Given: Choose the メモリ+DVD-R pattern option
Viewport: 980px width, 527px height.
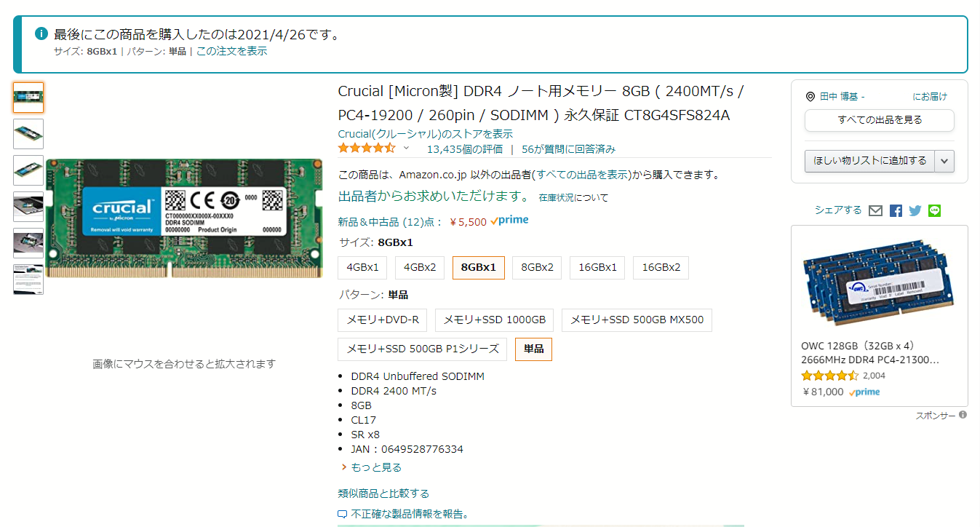Looking at the screenshot, I should (x=383, y=320).
